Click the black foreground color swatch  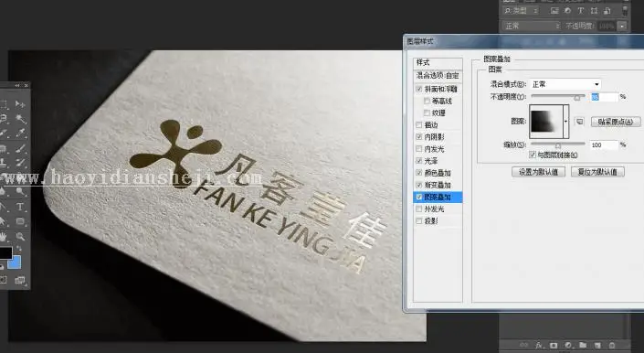5,252
